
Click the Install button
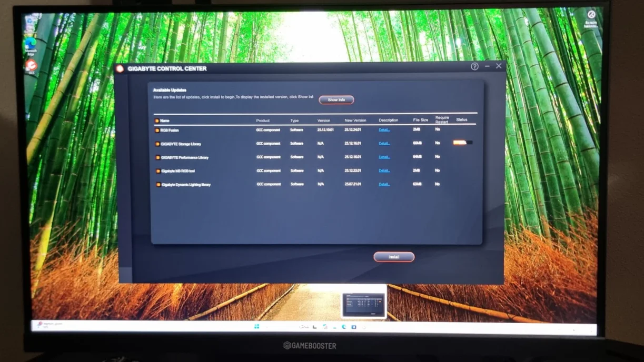(x=394, y=257)
